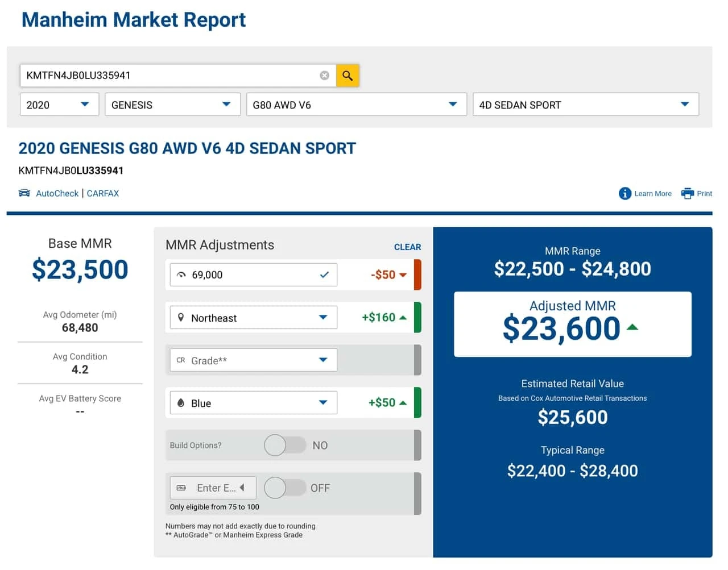
Task: Click the Avg Condition 4.2 value
Action: coord(80,369)
